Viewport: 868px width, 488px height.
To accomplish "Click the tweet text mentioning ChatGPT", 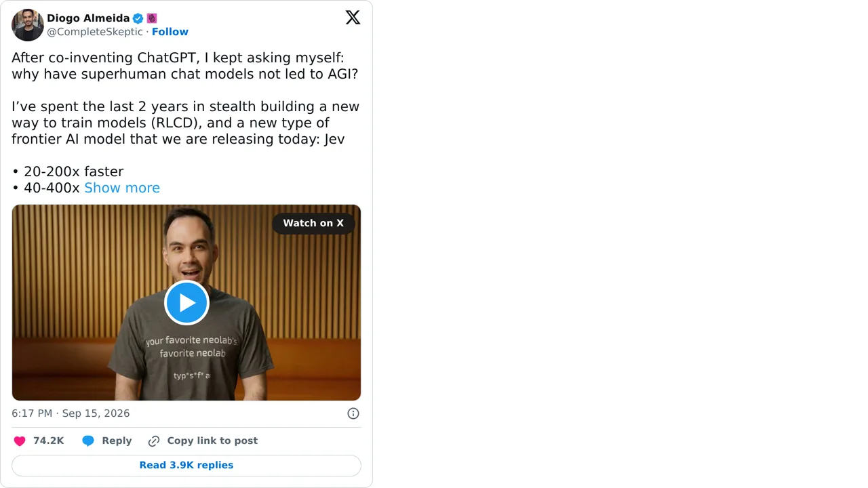I will point(185,66).
